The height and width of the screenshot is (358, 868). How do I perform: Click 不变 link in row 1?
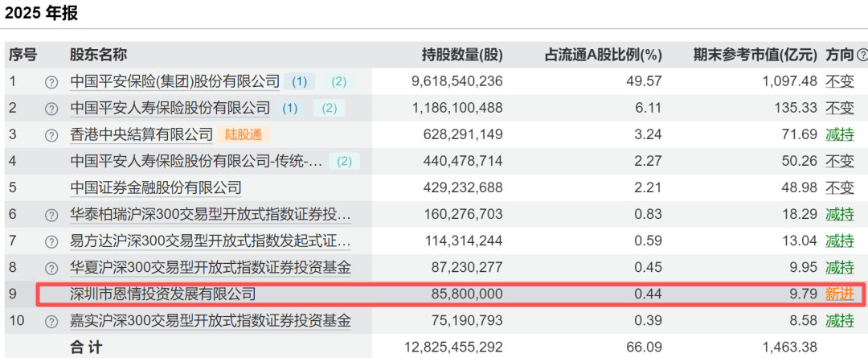tap(840, 82)
